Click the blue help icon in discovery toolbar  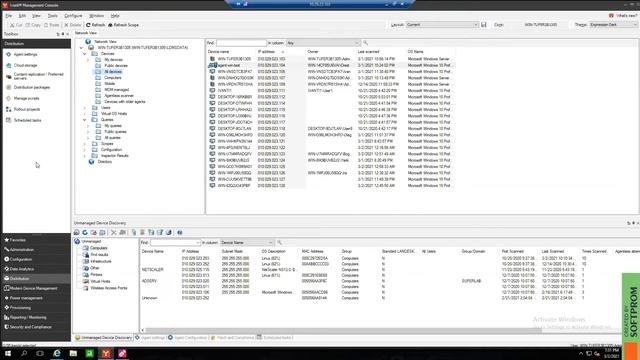click(x=180, y=232)
